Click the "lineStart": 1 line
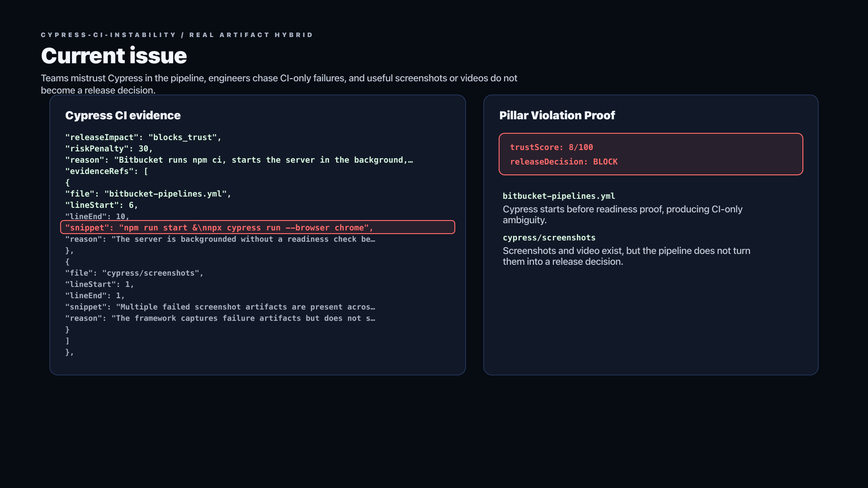 coord(99,284)
